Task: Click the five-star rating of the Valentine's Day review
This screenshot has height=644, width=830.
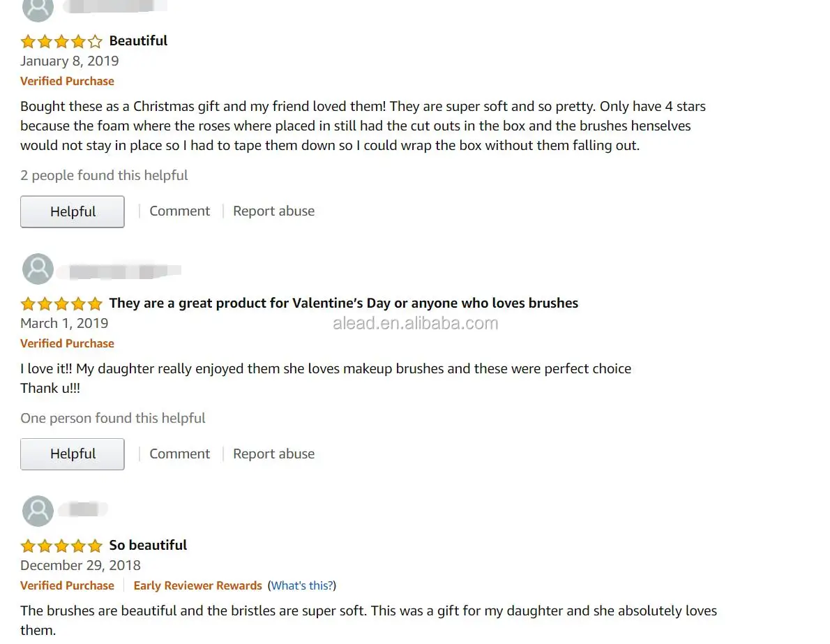Action: (61, 304)
